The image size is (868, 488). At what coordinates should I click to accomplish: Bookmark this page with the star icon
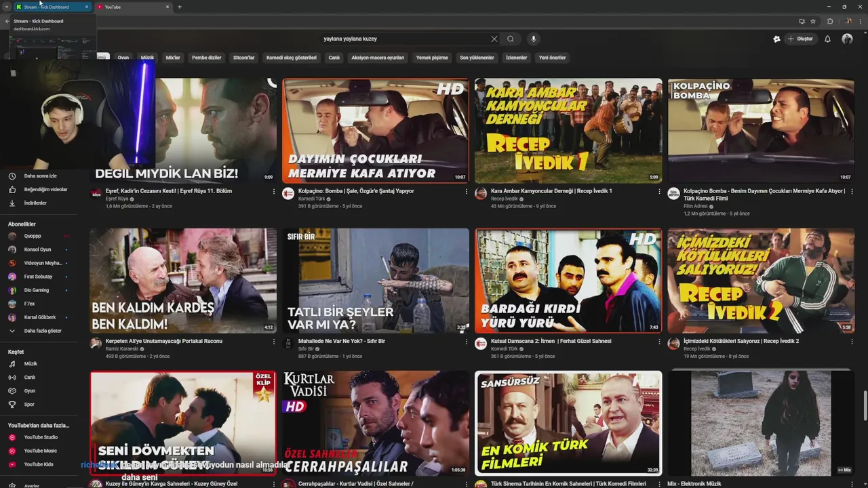coord(813,21)
